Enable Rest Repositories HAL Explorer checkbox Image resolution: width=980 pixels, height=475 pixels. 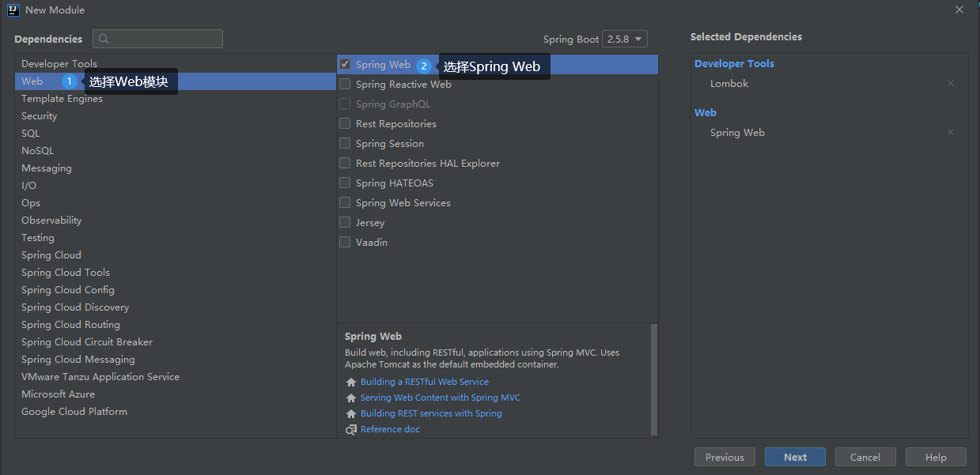pyautogui.click(x=345, y=163)
